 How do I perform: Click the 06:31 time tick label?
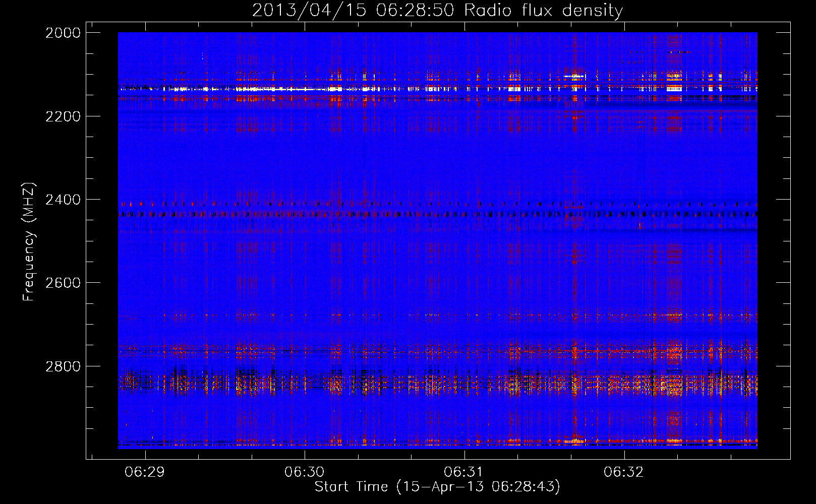(x=464, y=472)
